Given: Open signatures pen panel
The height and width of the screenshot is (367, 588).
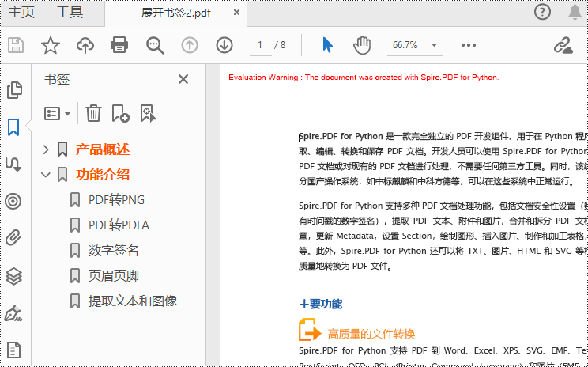Looking at the screenshot, I should 13,314.
